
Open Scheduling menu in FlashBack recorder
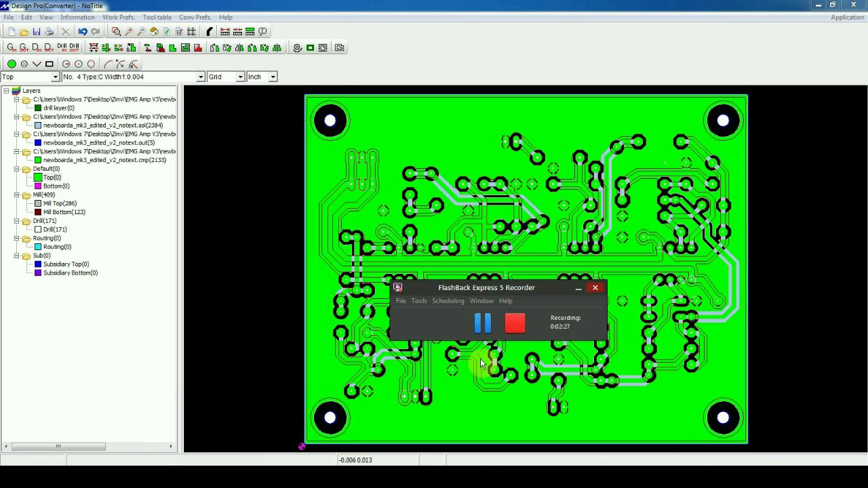tap(448, 301)
